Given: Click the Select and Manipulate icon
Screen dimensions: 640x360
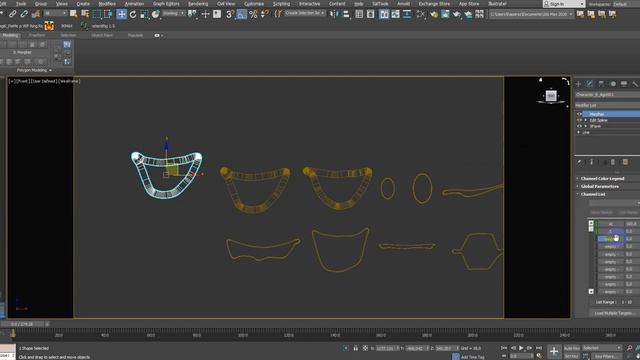Looking at the screenshot, I should pos(205,14).
